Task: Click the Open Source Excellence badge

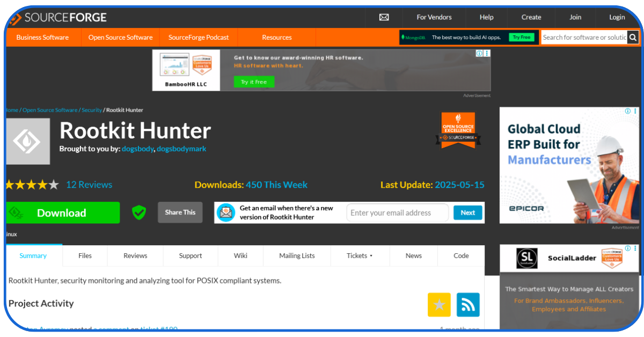Action: tap(458, 130)
